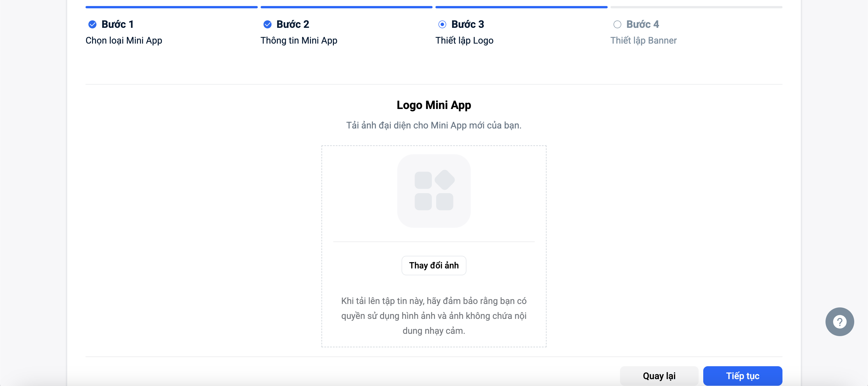Jump to the Bước 4 step label
This screenshot has height=386, width=868.
click(x=642, y=24)
